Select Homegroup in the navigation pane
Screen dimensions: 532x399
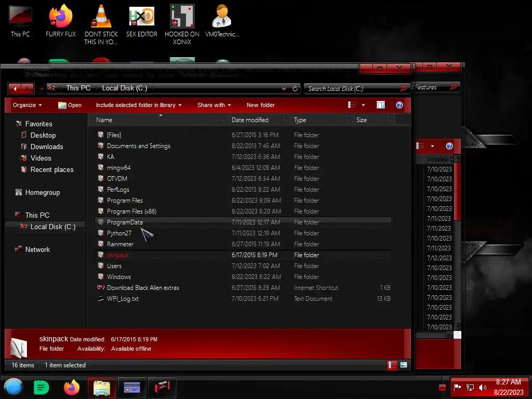42,192
